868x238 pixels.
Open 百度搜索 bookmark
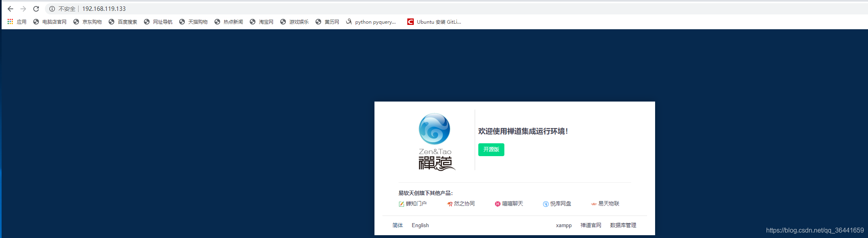[123, 22]
